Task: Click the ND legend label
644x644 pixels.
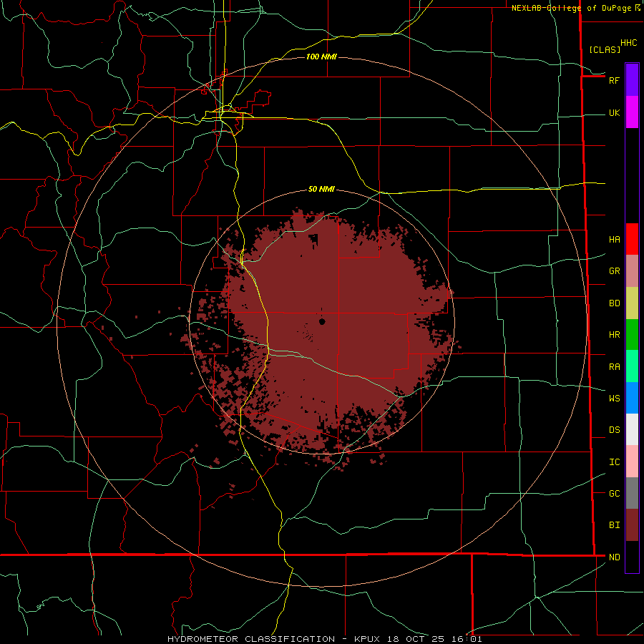Action: (615, 557)
